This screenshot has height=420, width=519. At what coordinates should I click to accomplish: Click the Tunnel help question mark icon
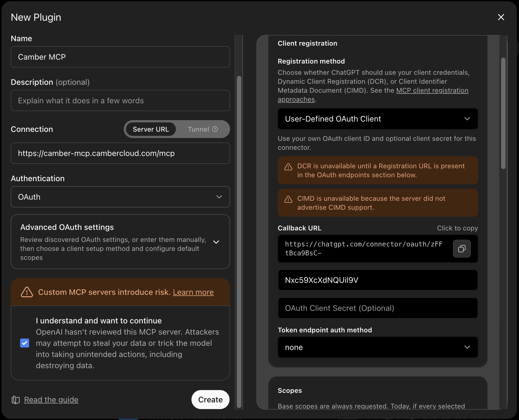(215, 129)
